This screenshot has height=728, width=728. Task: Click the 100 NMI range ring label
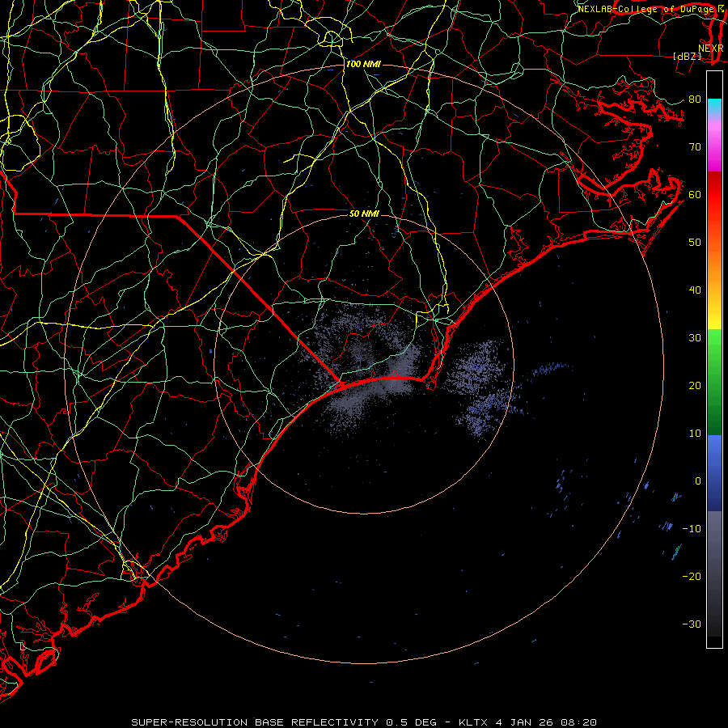363,64
